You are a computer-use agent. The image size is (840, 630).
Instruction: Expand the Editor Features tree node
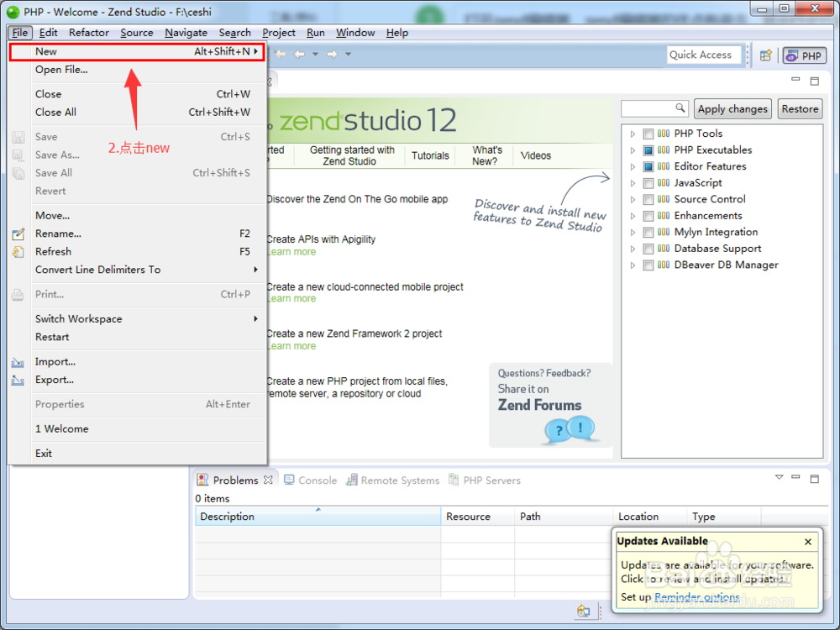633,166
